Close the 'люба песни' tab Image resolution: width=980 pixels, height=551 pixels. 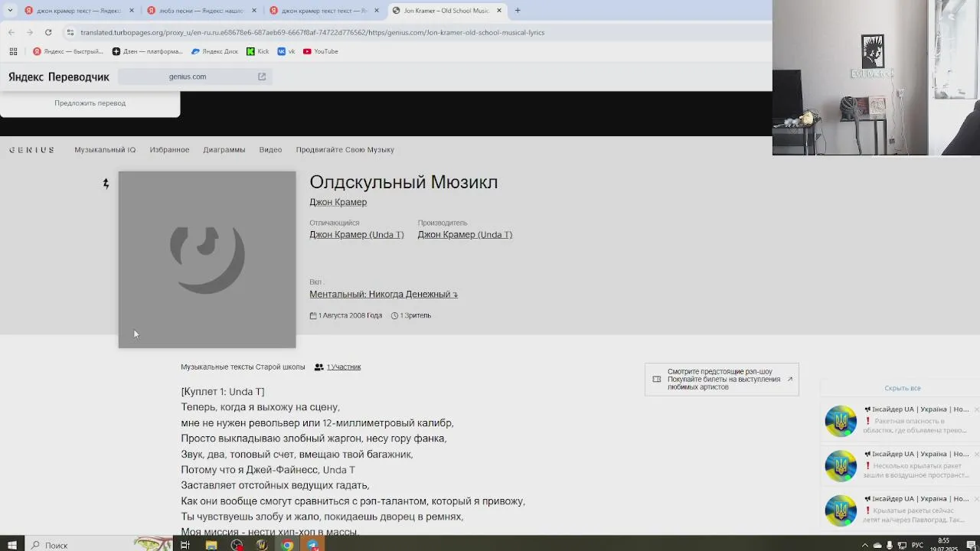(x=254, y=11)
